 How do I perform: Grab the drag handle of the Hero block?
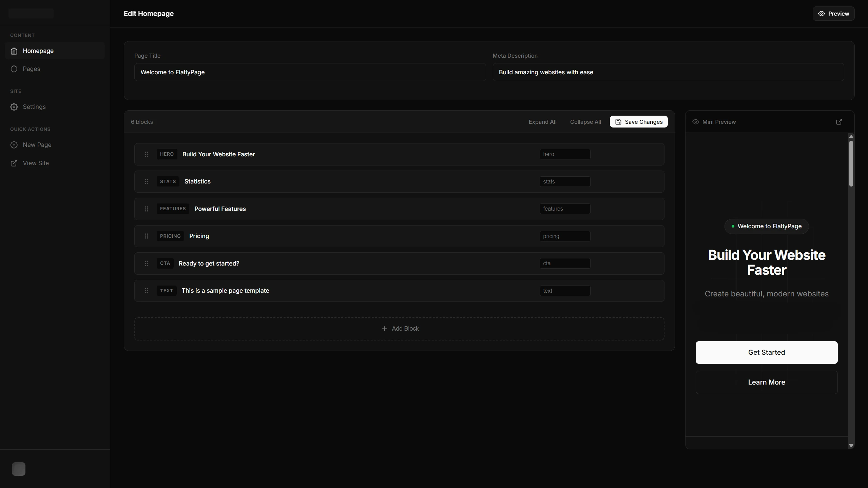pos(147,154)
